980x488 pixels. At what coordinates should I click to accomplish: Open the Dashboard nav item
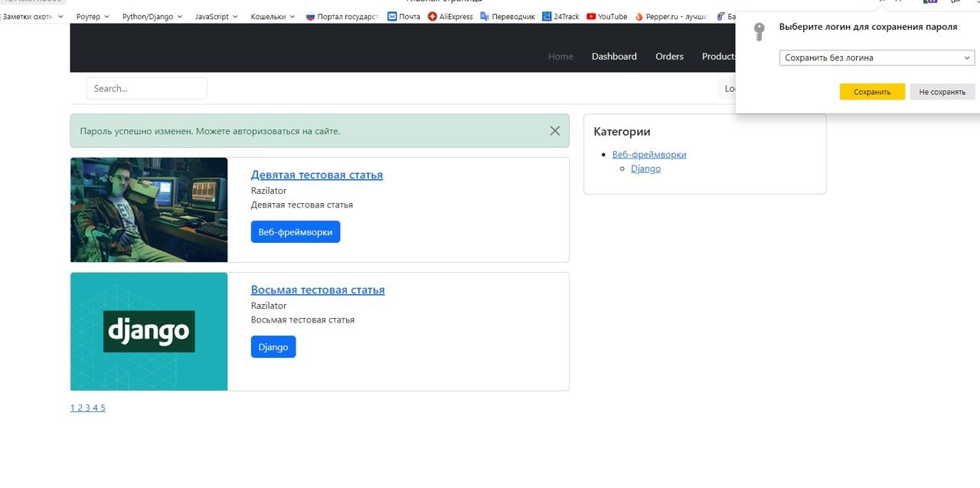pos(614,56)
